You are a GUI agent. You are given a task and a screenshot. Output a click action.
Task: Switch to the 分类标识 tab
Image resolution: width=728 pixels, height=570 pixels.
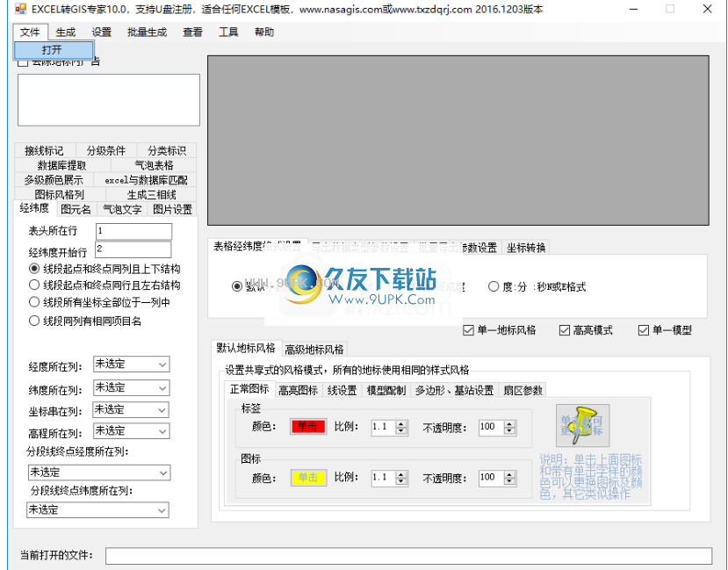click(x=167, y=150)
